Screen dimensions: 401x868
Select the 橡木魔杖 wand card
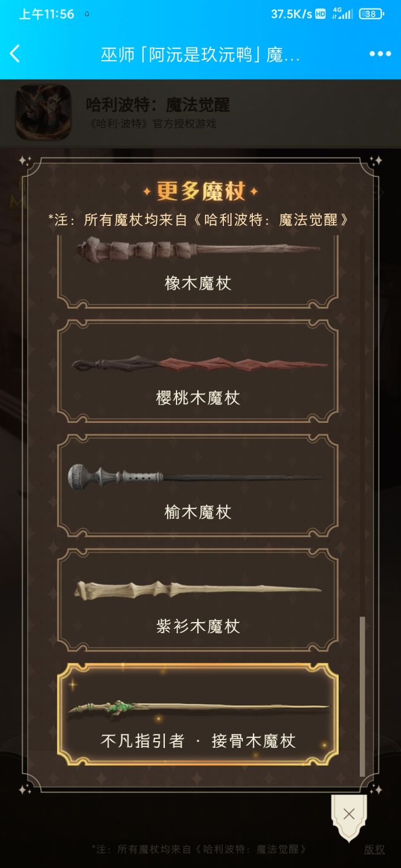point(198,272)
